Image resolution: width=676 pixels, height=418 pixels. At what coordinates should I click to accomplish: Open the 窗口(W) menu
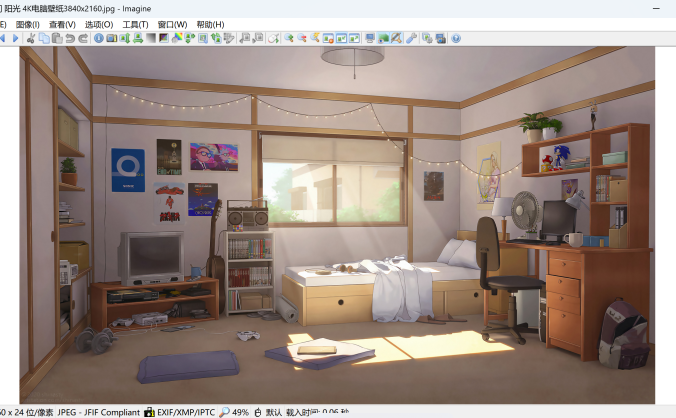(x=172, y=25)
